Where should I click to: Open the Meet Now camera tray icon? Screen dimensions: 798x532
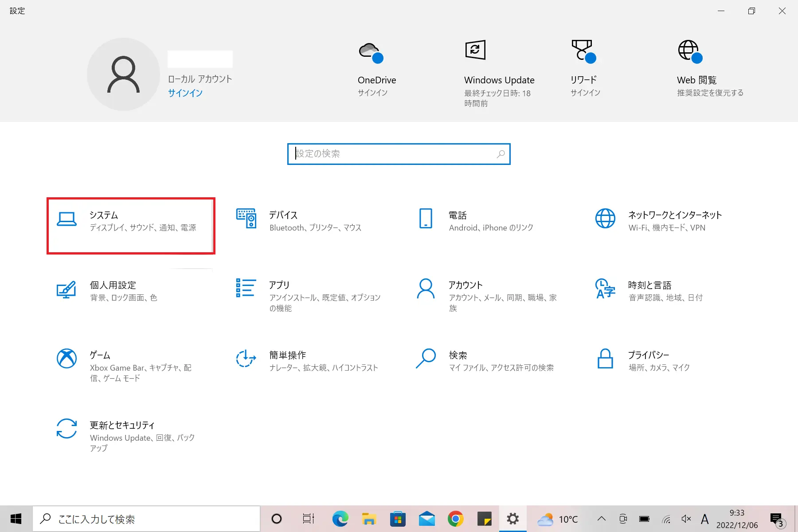click(x=623, y=519)
